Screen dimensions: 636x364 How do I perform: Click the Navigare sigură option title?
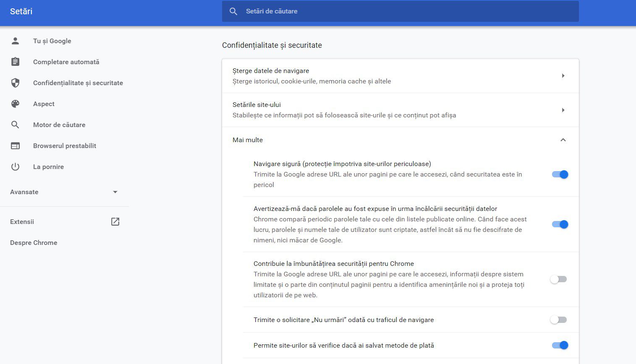[342, 164]
